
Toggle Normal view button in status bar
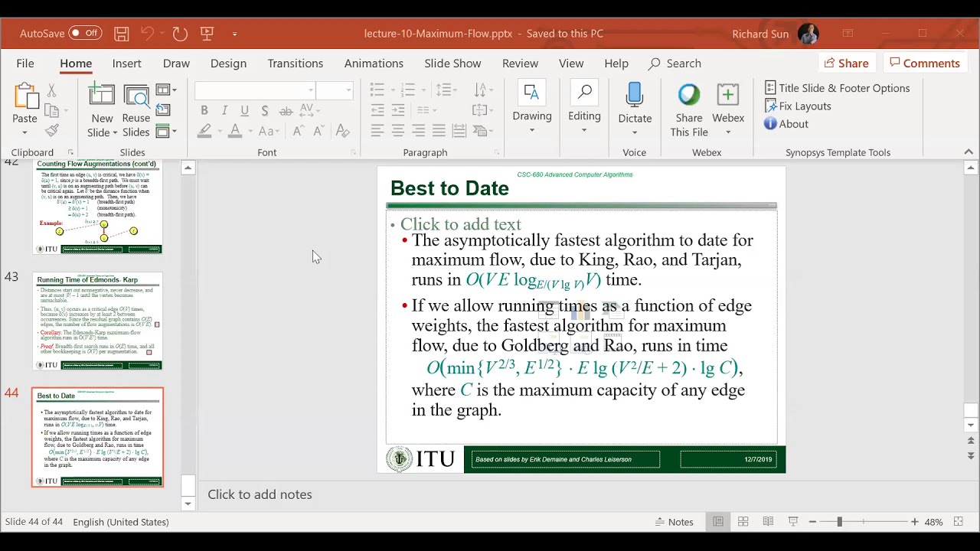(x=718, y=522)
